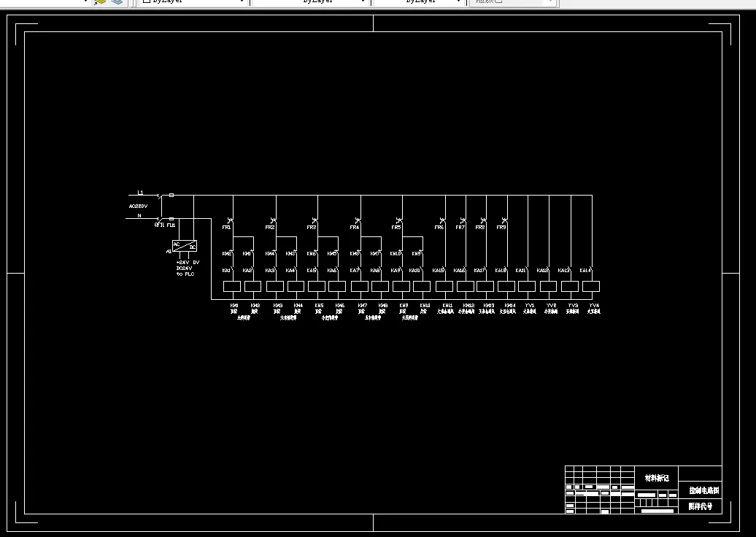Select the KA12 contact label
756x537 pixels.
pos(542,271)
